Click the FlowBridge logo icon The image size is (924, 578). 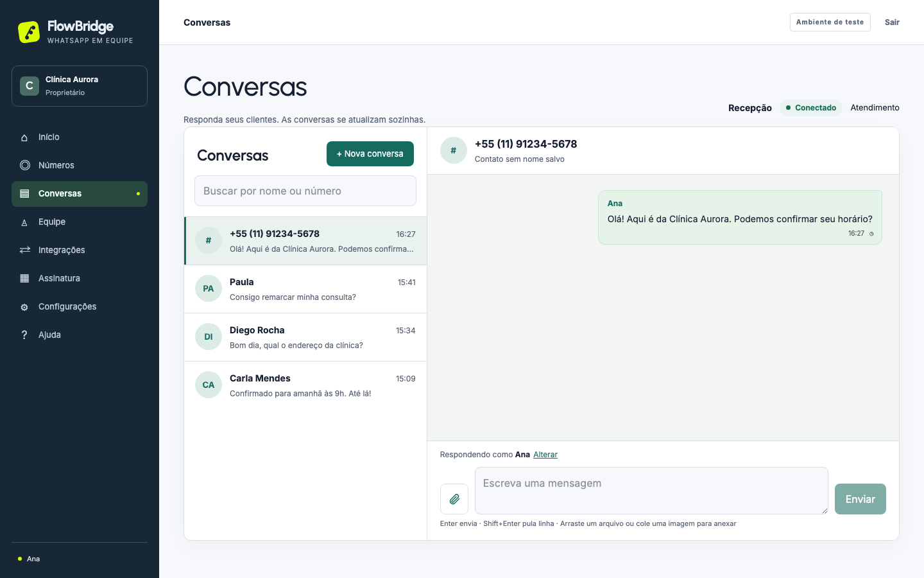29,32
